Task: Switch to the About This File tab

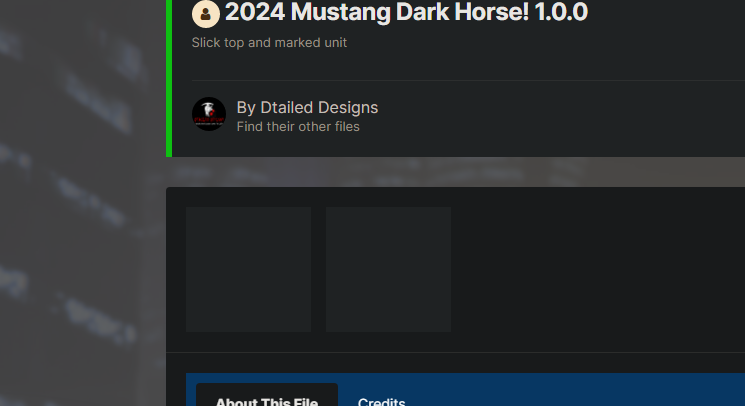Action: (x=267, y=397)
